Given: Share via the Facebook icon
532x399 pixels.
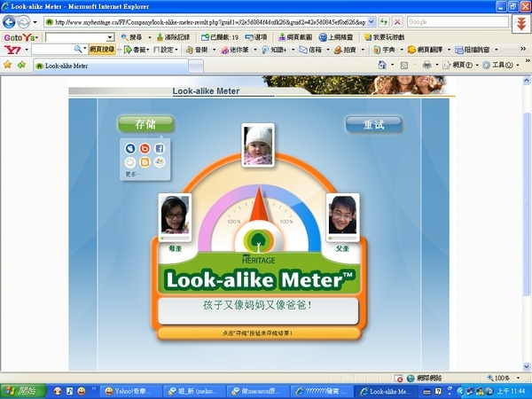Looking at the screenshot, I should click(x=160, y=148).
